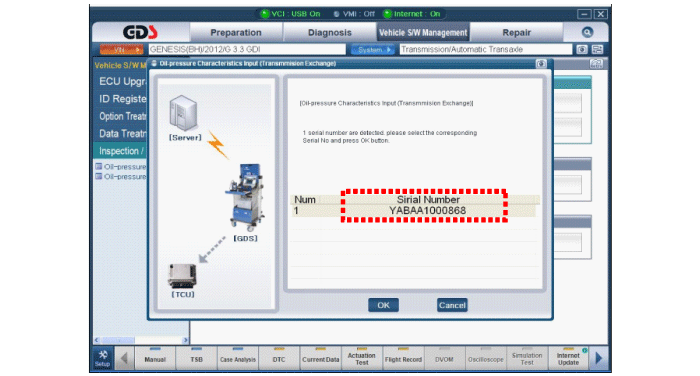Click the Transmission/Automatic Transaxle system field
Screen dimensions: 700x376
coord(485,50)
